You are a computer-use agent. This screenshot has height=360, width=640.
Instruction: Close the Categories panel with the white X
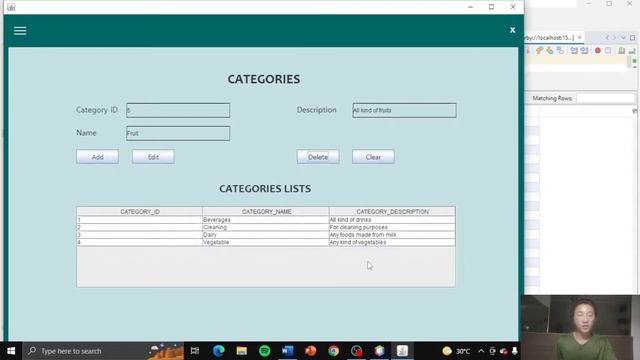[512, 30]
